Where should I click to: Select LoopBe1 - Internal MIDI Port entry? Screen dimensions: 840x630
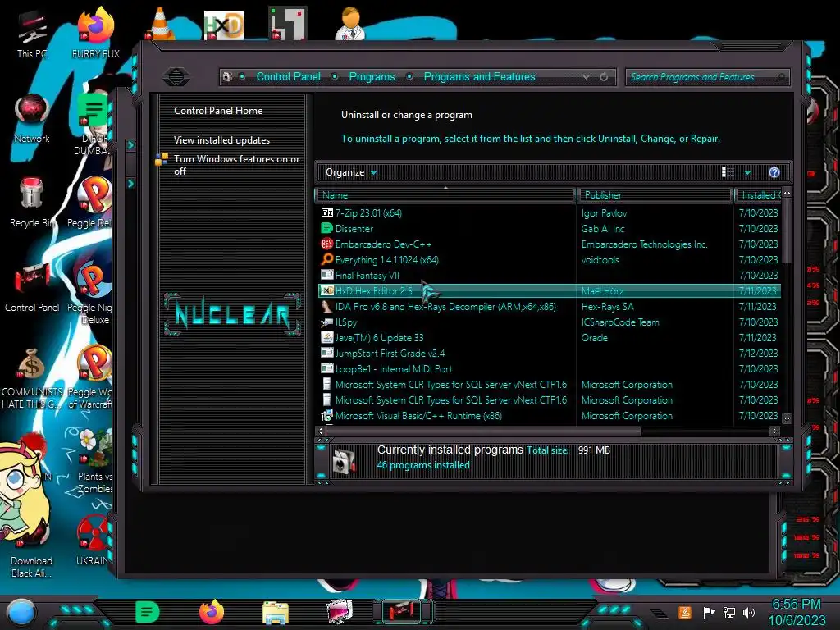[549, 369]
